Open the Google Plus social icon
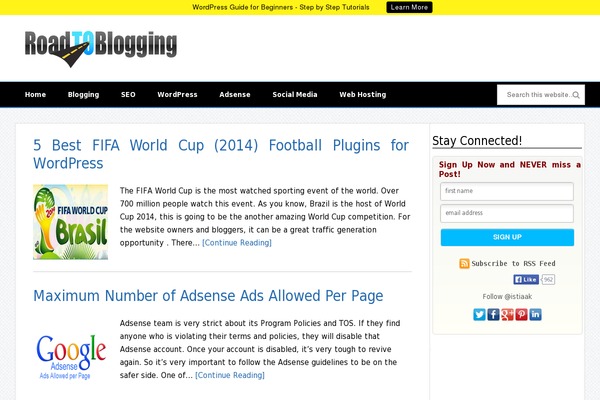The image size is (600, 400). (507, 315)
